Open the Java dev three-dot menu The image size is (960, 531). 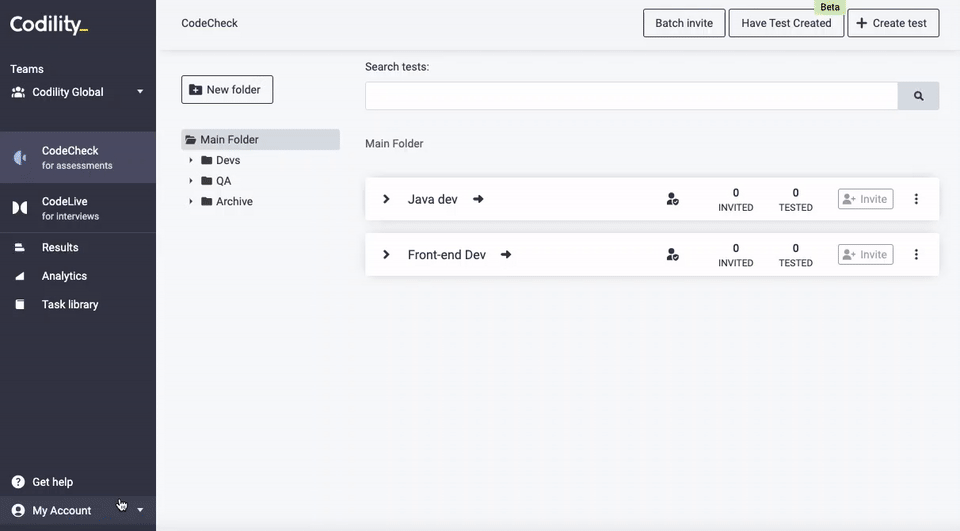coord(916,199)
